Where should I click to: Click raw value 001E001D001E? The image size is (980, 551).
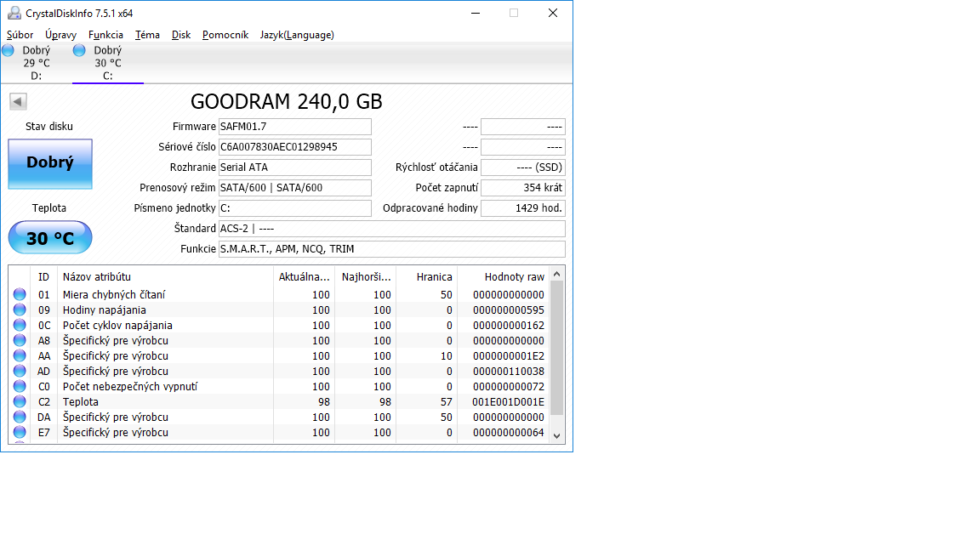508,401
